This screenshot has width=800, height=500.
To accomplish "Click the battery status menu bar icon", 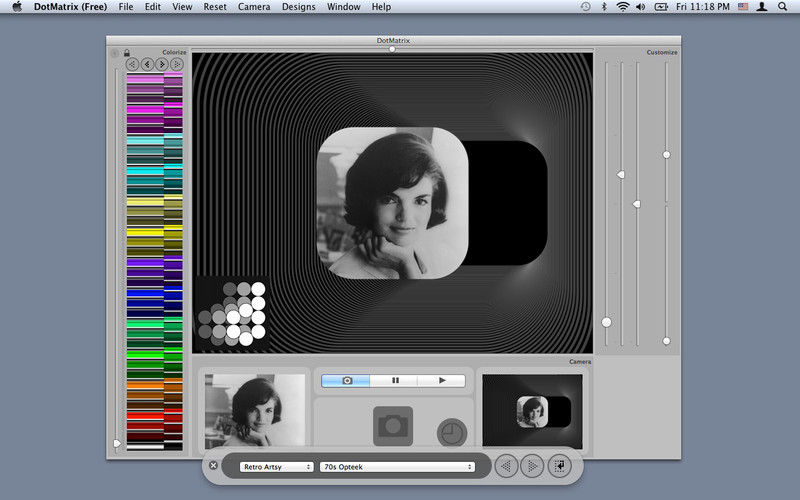I will click(x=661, y=7).
